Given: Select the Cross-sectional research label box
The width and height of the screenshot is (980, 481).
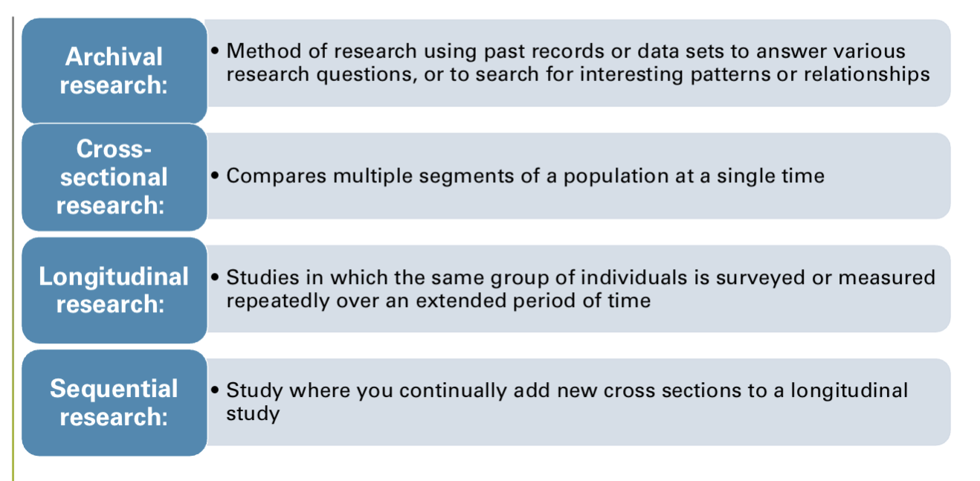Looking at the screenshot, I should click(115, 177).
